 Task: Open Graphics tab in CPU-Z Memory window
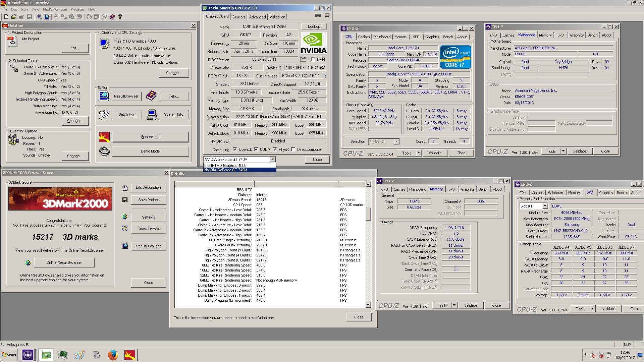click(x=468, y=189)
